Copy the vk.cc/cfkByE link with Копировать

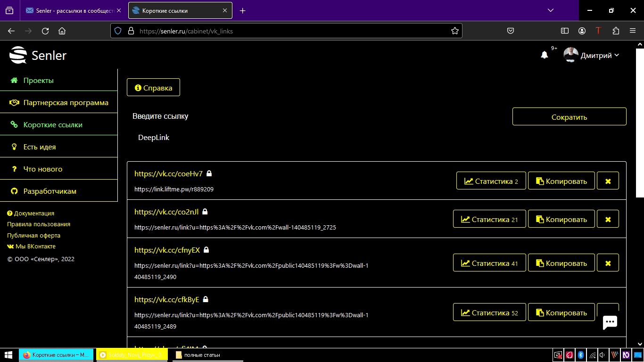[x=561, y=313]
